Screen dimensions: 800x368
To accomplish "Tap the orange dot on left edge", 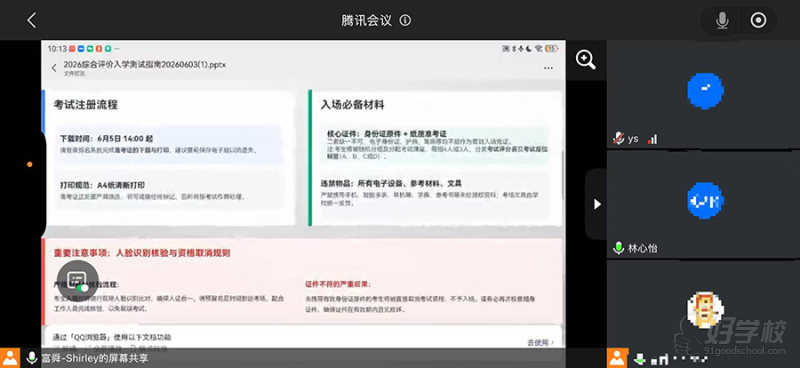I will click(30, 164).
